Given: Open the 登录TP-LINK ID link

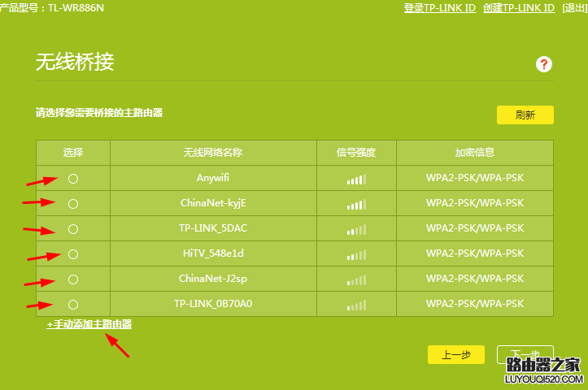Looking at the screenshot, I should 439,7.
